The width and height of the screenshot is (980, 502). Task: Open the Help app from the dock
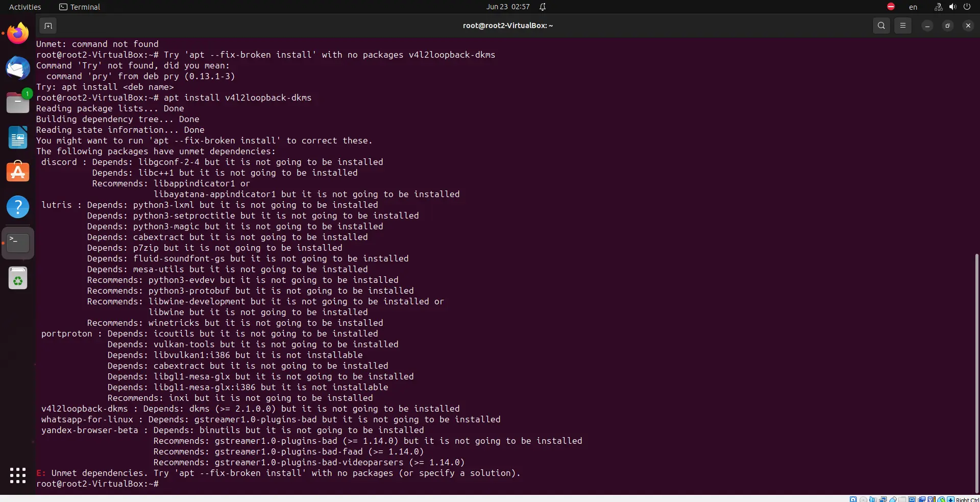[18, 207]
